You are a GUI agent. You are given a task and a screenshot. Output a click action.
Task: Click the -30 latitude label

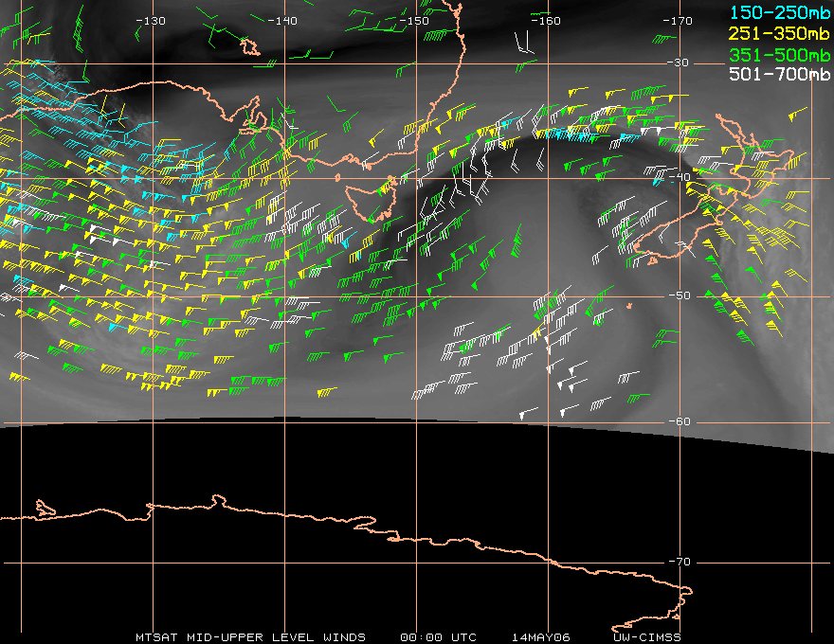678,63
